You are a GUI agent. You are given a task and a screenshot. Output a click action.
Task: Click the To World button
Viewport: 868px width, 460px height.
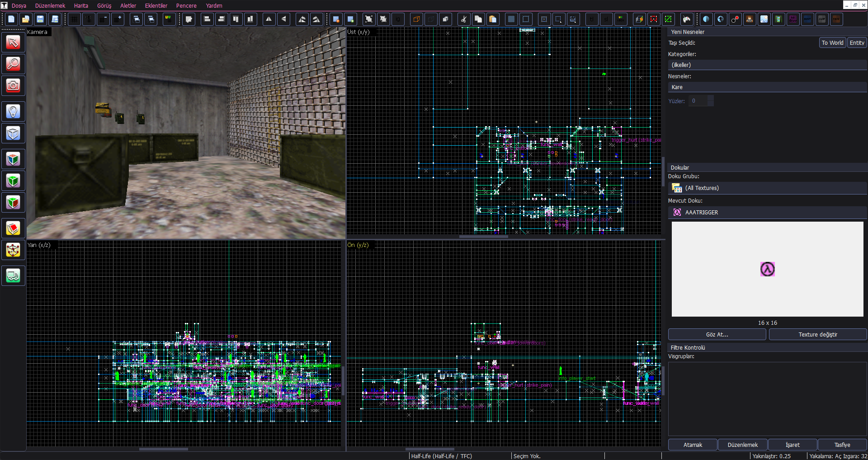[x=832, y=43]
